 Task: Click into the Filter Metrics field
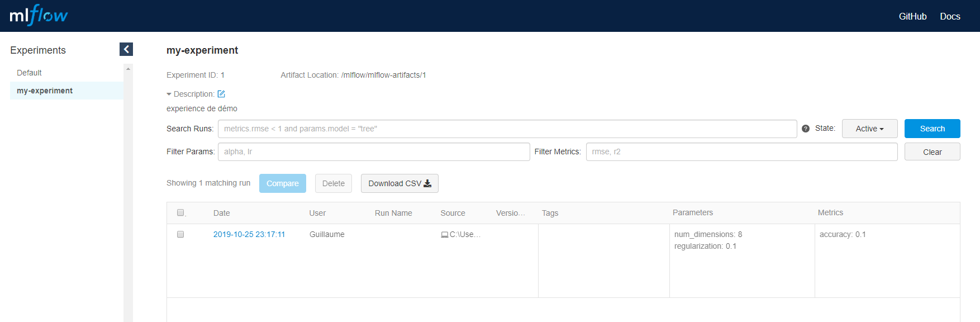point(741,151)
